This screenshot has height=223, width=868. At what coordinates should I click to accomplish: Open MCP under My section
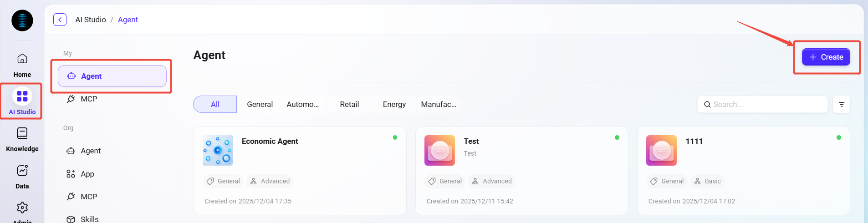(x=89, y=99)
